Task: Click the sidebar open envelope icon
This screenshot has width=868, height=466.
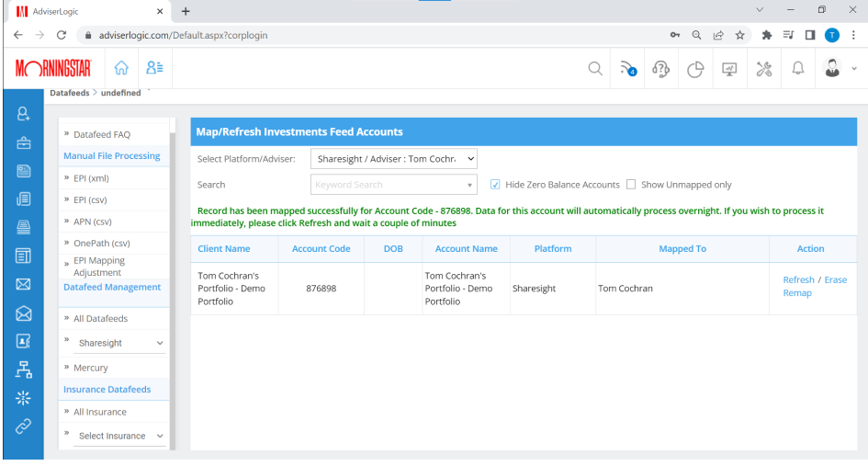Action: click(23, 313)
